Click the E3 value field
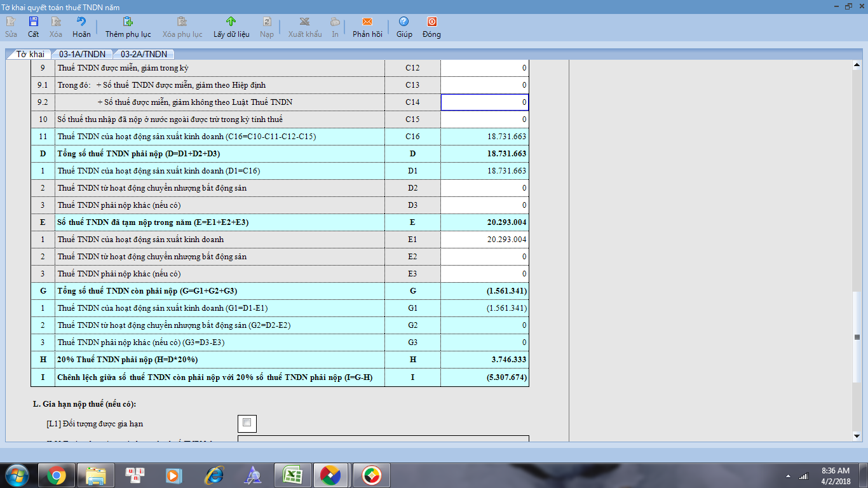868x488 pixels. click(485, 274)
